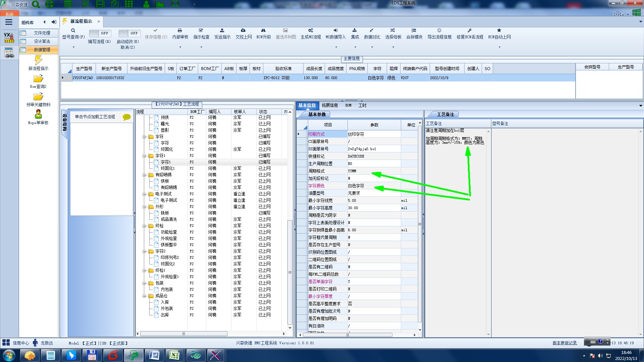
Task: Click the green scissors icon in title bar
Action: [x=86, y=4]
